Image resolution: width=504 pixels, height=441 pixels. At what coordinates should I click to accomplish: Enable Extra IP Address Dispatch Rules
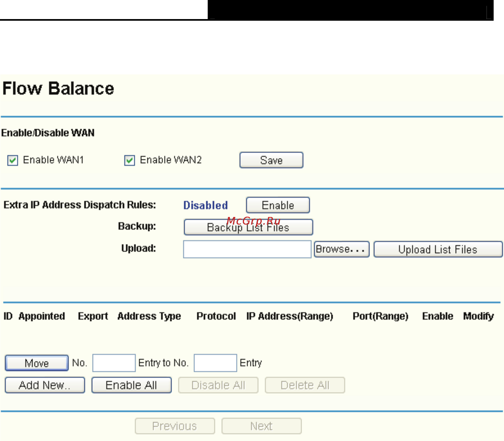(x=278, y=205)
